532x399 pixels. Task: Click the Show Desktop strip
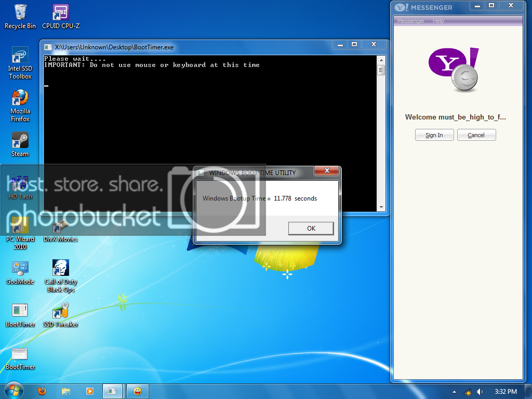pos(528,391)
